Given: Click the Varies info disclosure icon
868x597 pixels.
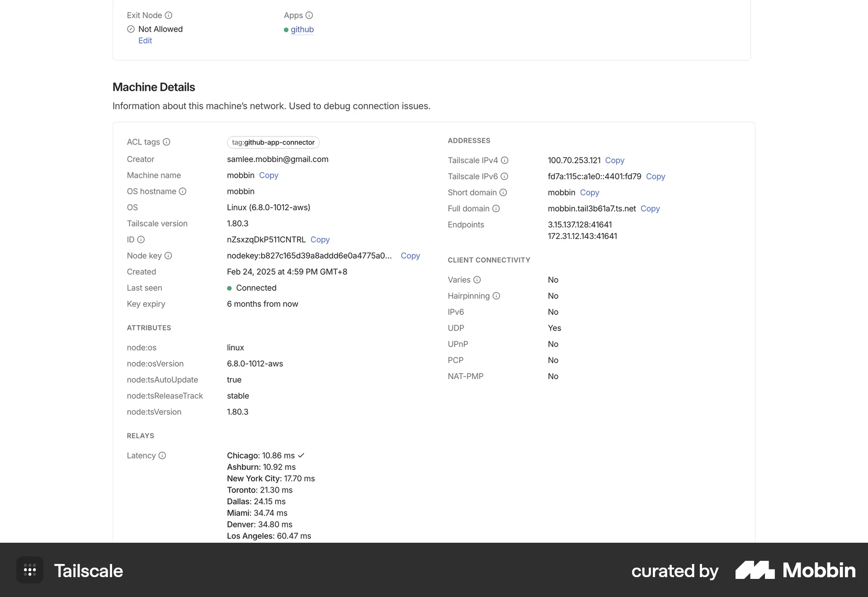Looking at the screenshot, I should pyautogui.click(x=477, y=280).
